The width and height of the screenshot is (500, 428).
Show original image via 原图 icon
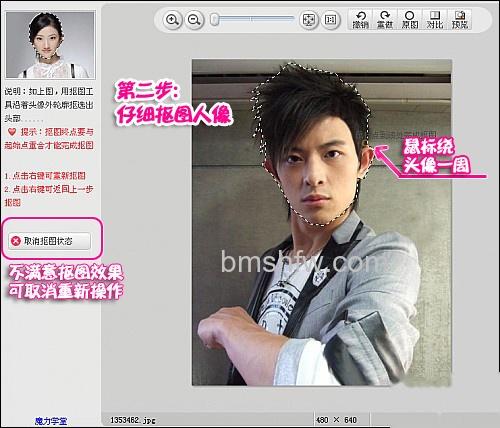tap(410, 20)
